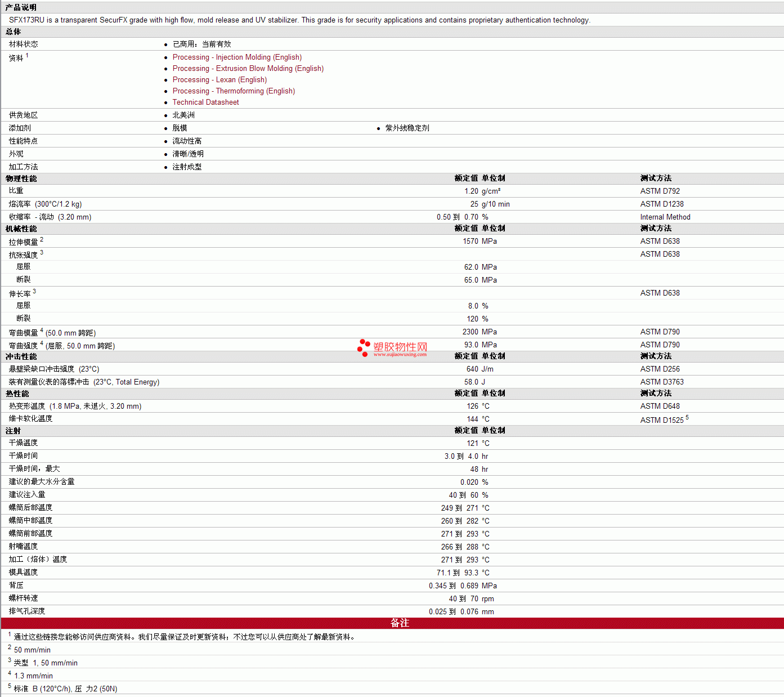Select the 材料状态 row label
This screenshot has width=784, height=697.
24,44
